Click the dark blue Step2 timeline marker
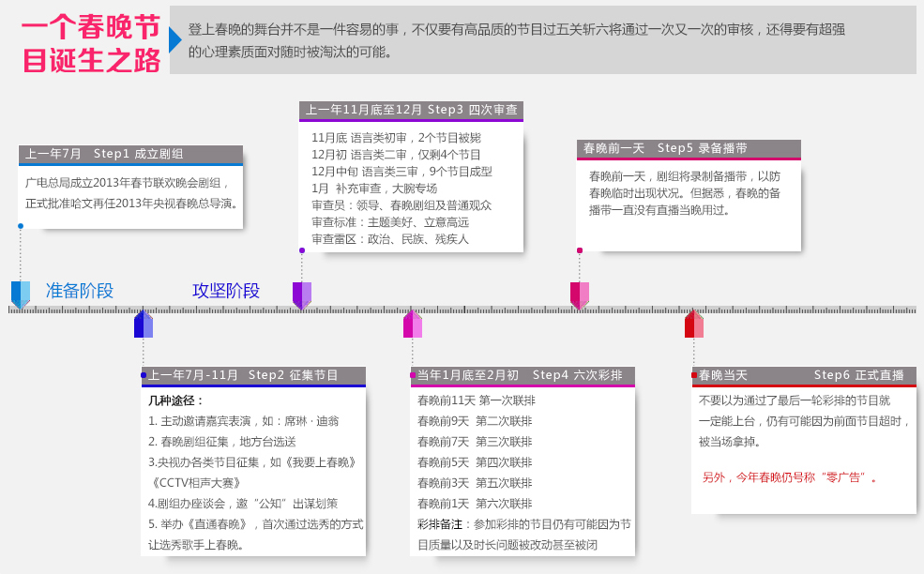Image resolution: width=924 pixels, height=574 pixels. click(143, 323)
